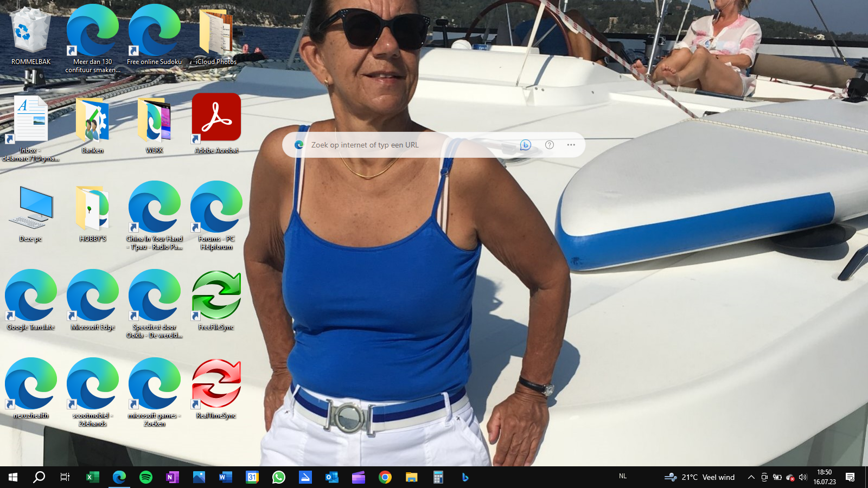This screenshot has width=868, height=488.
Task: Open Task View on the taskbar
Action: [x=65, y=477]
